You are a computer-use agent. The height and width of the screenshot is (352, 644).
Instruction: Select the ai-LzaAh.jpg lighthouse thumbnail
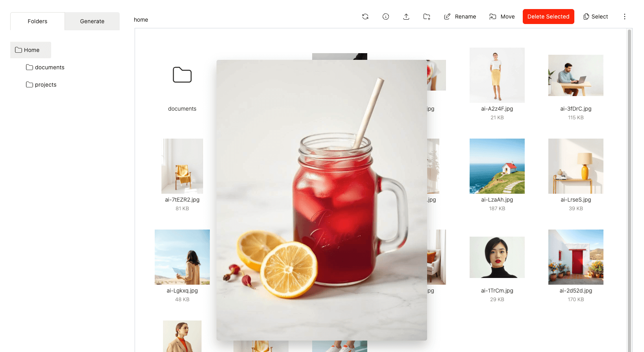pos(497,166)
